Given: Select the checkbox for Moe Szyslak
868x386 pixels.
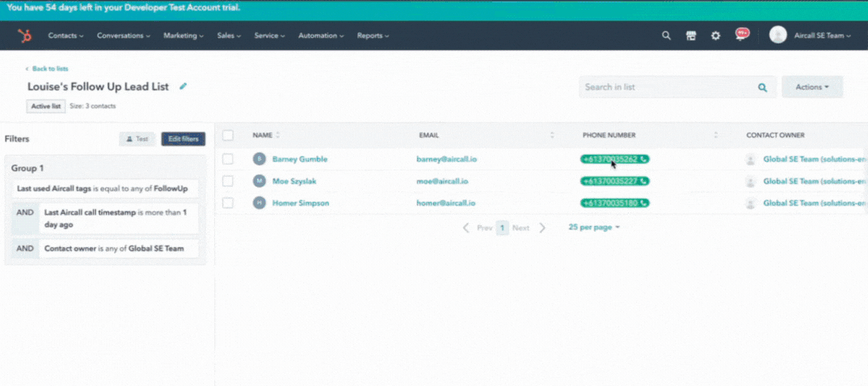Looking at the screenshot, I should [228, 181].
